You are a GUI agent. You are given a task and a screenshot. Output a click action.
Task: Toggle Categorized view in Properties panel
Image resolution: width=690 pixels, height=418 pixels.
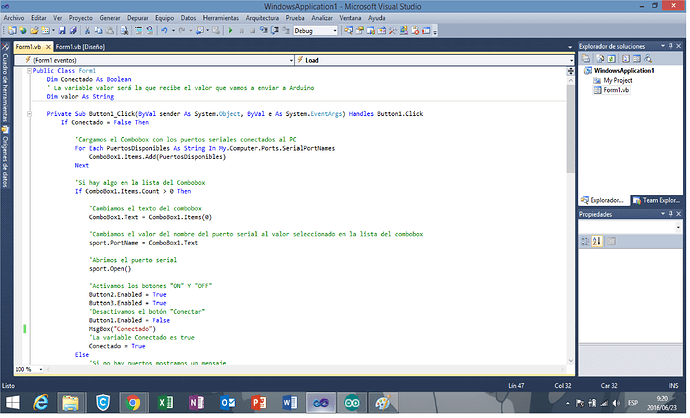(x=586, y=242)
